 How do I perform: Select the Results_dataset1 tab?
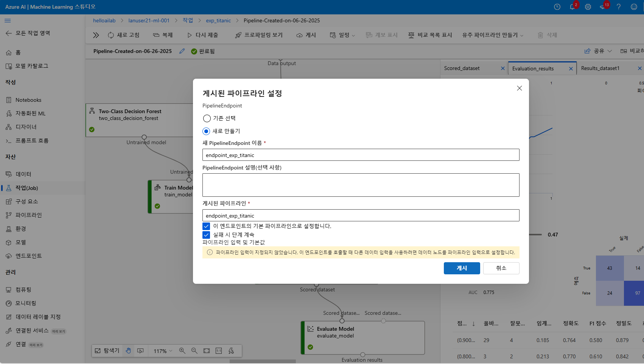coord(600,68)
